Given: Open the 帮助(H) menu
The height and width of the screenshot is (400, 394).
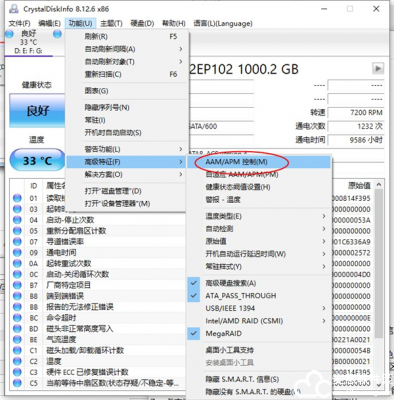Looking at the screenshot, I should [173, 23].
